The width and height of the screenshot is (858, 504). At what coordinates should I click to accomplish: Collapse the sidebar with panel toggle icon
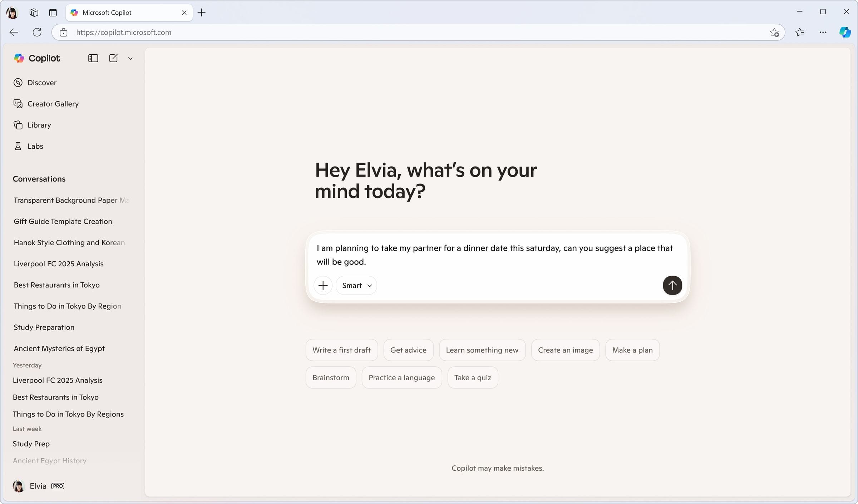coord(93,58)
